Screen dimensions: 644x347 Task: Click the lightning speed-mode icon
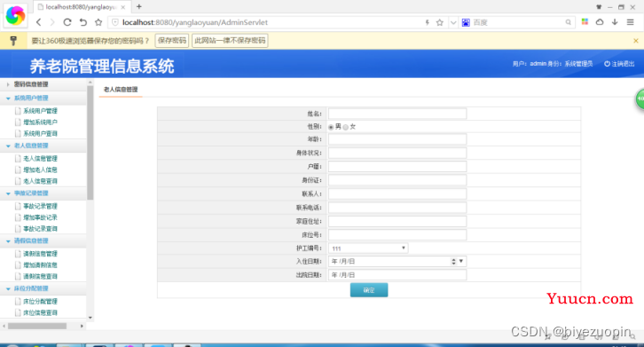[428, 22]
